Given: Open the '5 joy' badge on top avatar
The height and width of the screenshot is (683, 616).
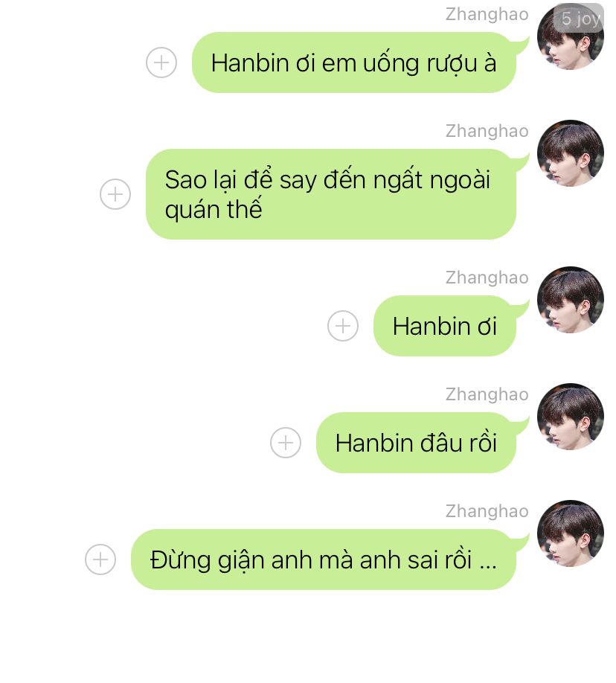Looking at the screenshot, I should [x=580, y=19].
